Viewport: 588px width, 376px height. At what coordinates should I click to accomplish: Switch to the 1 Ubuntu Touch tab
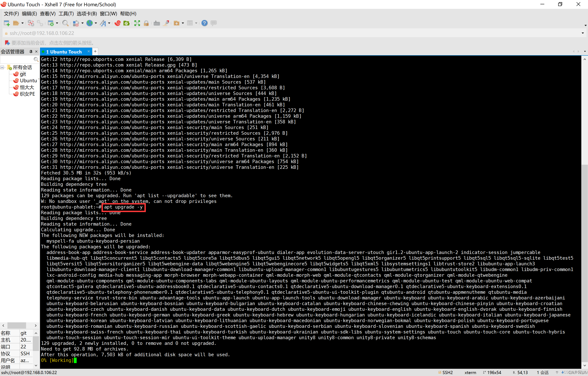64,52
